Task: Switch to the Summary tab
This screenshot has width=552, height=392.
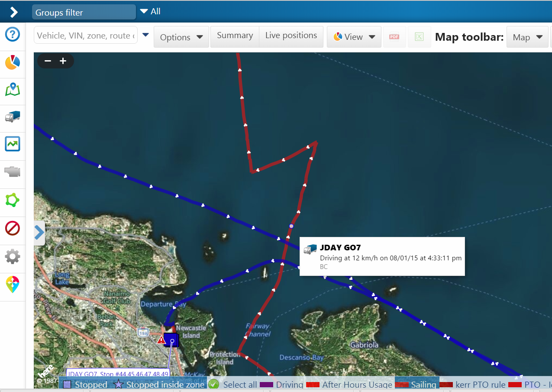Action: 235,36
